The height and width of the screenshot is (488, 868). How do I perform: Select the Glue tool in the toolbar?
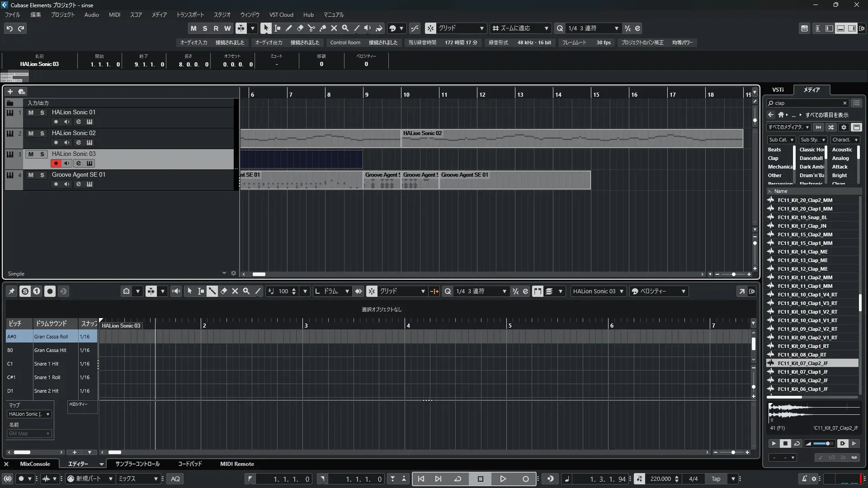pyautogui.click(x=322, y=28)
